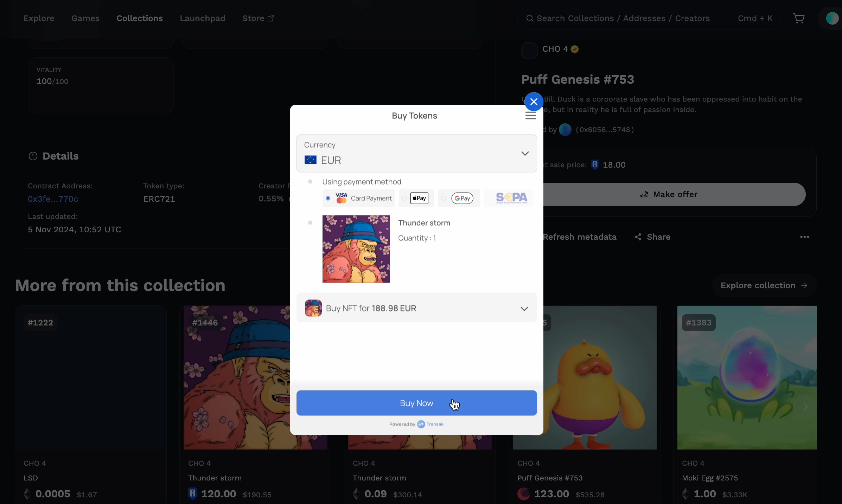The image size is (842, 504).
Task: Select SEPA payment method
Action: tap(509, 198)
